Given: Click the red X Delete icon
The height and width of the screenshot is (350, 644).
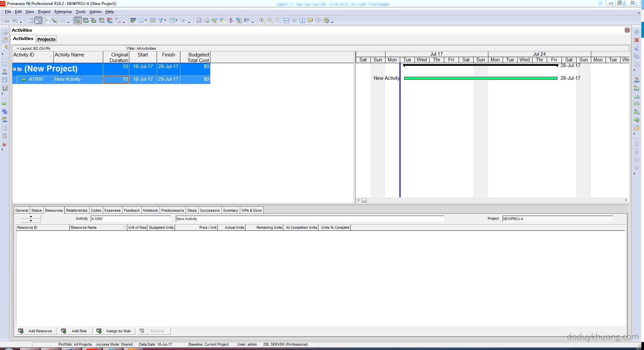Looking at the screenshot, I should coord(636,40).
